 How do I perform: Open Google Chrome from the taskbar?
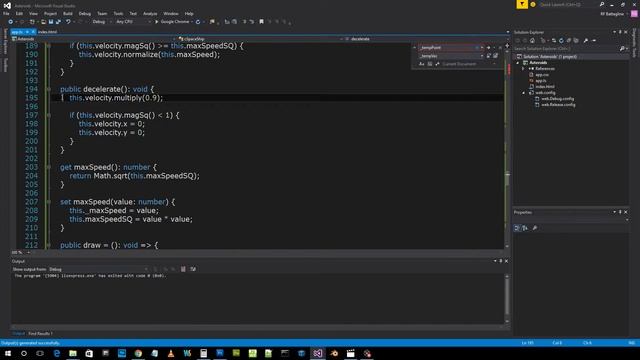(138, 353)
